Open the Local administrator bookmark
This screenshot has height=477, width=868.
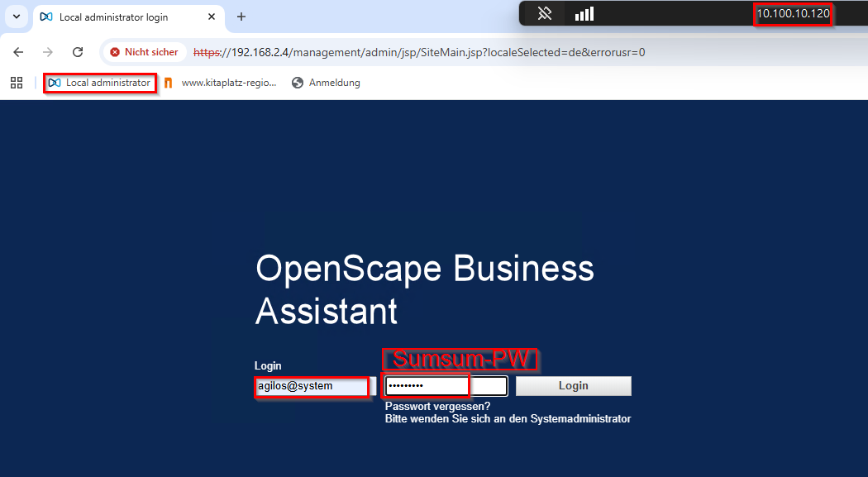(x=100, y=83)
